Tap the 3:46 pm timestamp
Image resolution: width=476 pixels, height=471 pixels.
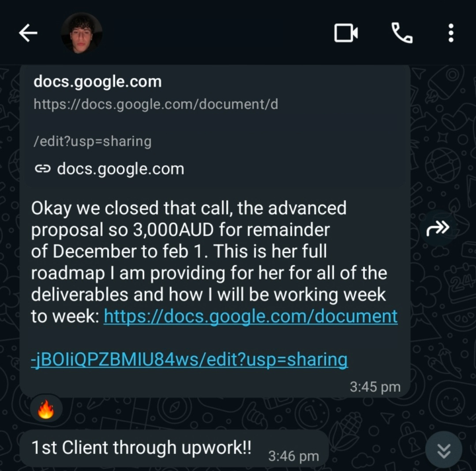click(294, 456)
